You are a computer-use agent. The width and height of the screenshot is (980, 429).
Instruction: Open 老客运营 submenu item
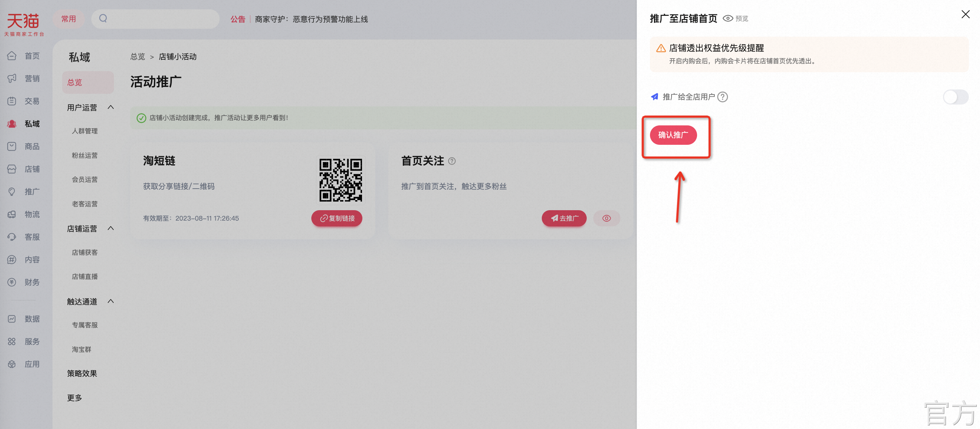[x=84, y=204]
